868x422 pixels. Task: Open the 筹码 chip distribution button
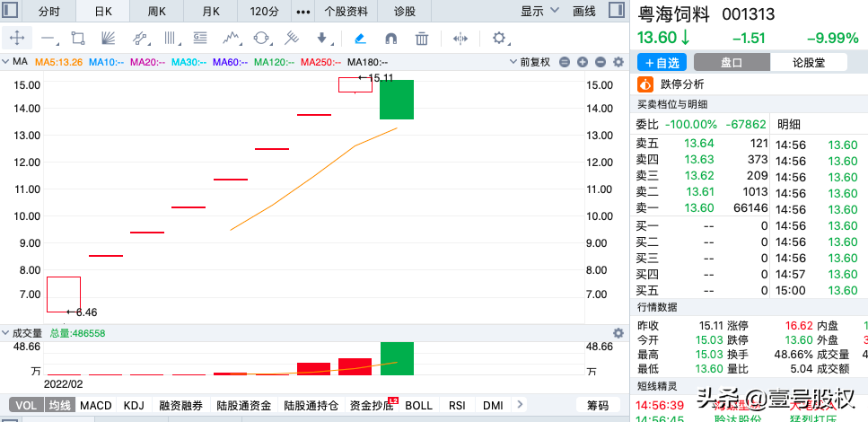[x=597, y=406]
